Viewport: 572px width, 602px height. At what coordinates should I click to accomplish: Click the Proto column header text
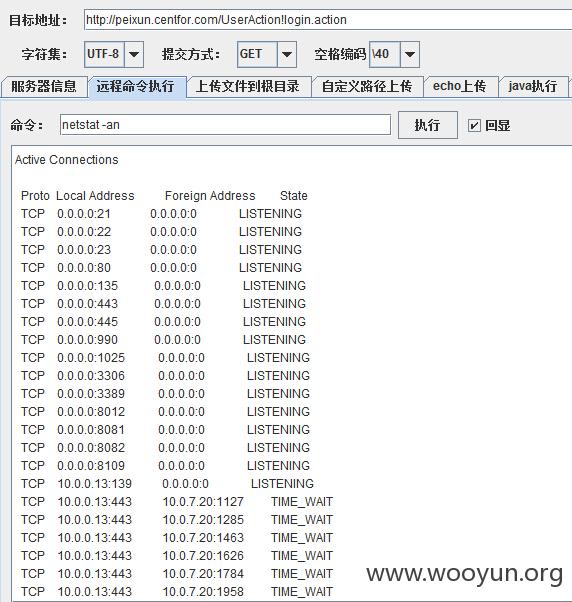click(x=35, y=196)
